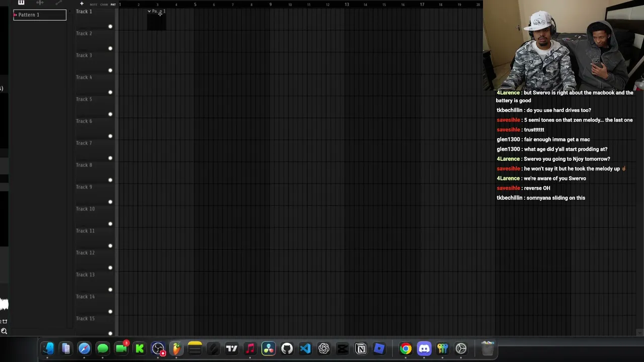644x362 pixels.
Task: Select the piano-roll pattern filter icon
Action: coord(21,3)
